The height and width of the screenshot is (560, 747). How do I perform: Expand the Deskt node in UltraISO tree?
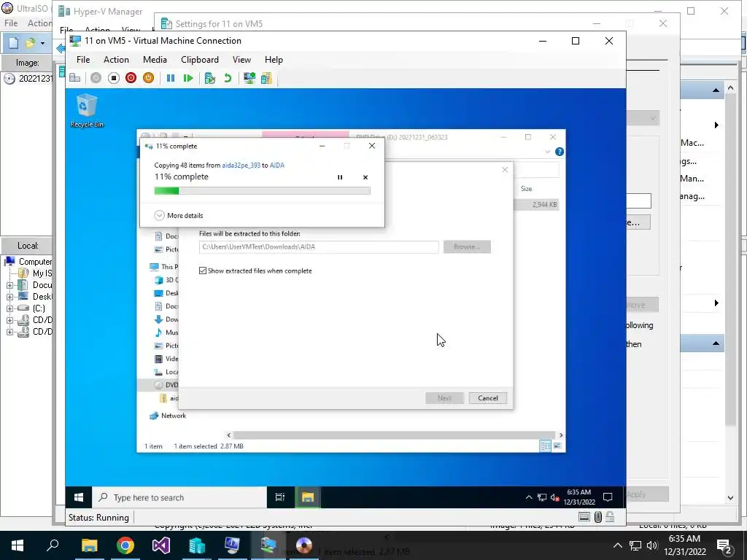(9, 297)
